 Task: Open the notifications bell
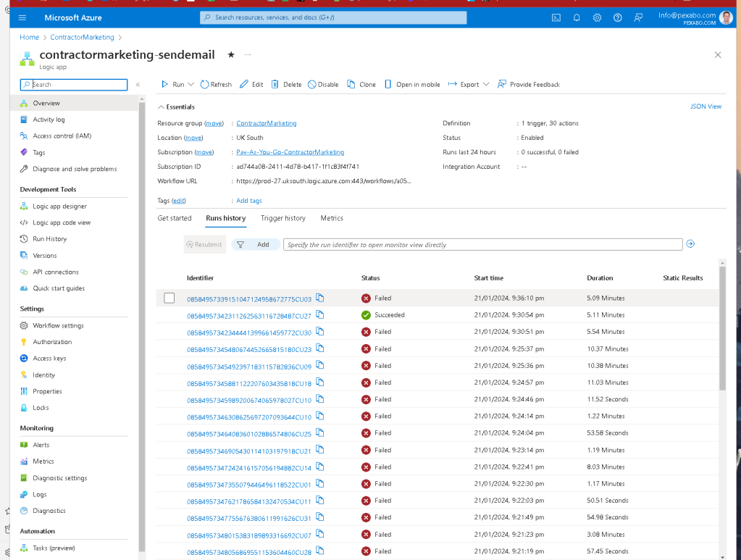[x=577, y=18]
